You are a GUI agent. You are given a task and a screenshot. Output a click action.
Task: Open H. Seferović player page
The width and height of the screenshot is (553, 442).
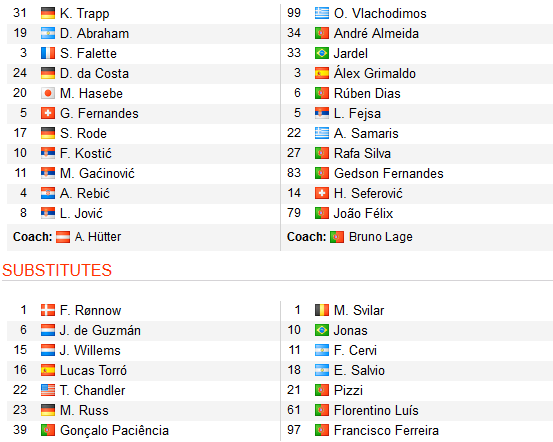[368, 193]
